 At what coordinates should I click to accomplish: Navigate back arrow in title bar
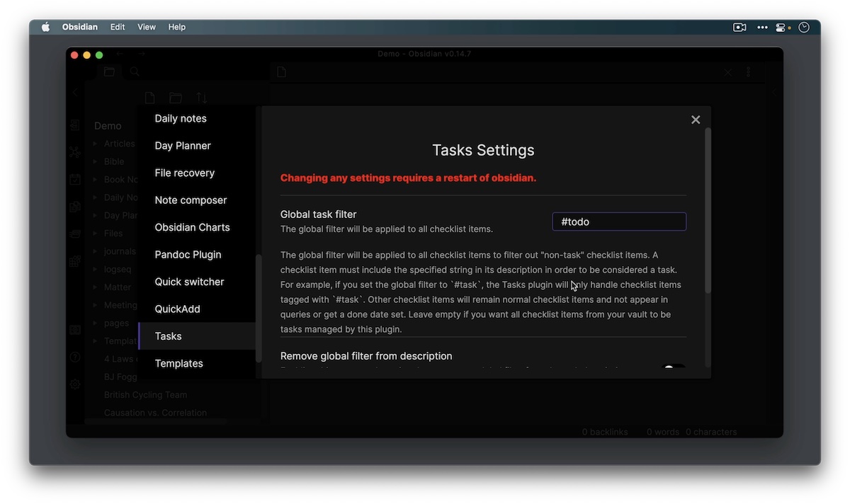click(x=119, y=54)
